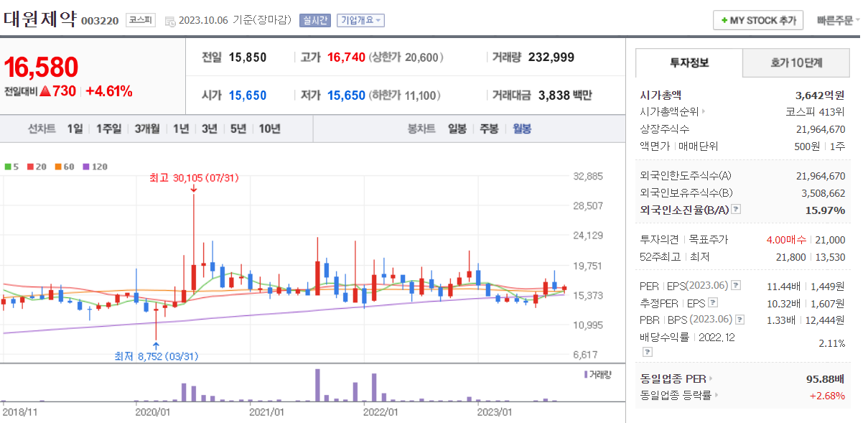
Task: Click the 코스피 413위 ranking value
Action: [x=815, y=112]
